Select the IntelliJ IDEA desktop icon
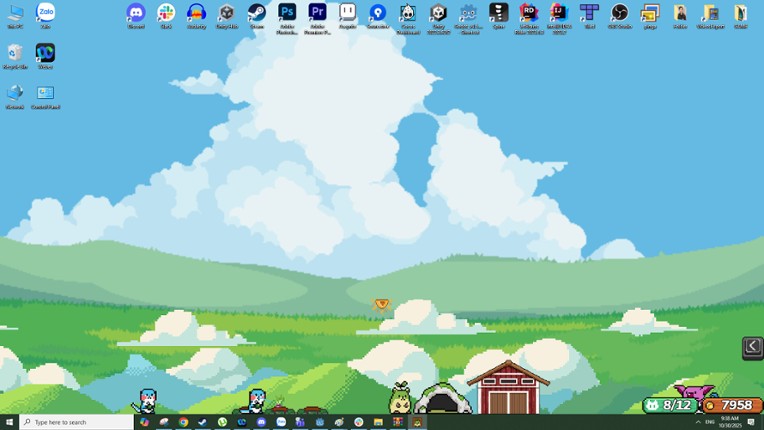The height and width of the screenshot is (430, 764). pyautogui.click(x=559, y=19)
